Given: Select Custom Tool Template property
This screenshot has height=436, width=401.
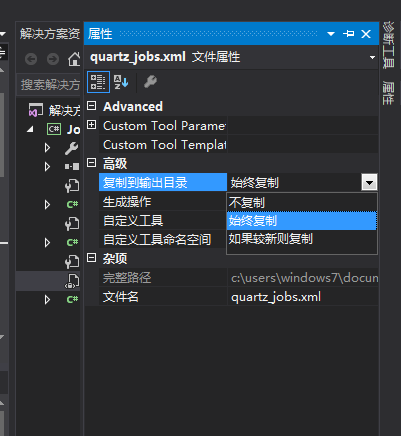Looking at the screenshot, I should coord(163,145).
